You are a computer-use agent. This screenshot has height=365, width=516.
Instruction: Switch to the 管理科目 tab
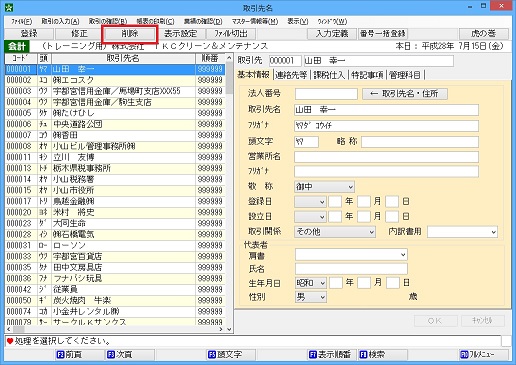tap(405, 75)
